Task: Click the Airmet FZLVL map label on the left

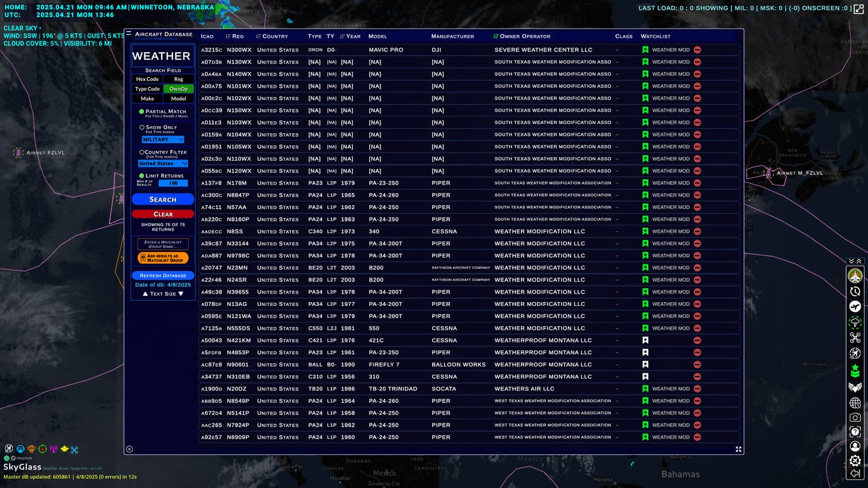Action: click(46, 152)
